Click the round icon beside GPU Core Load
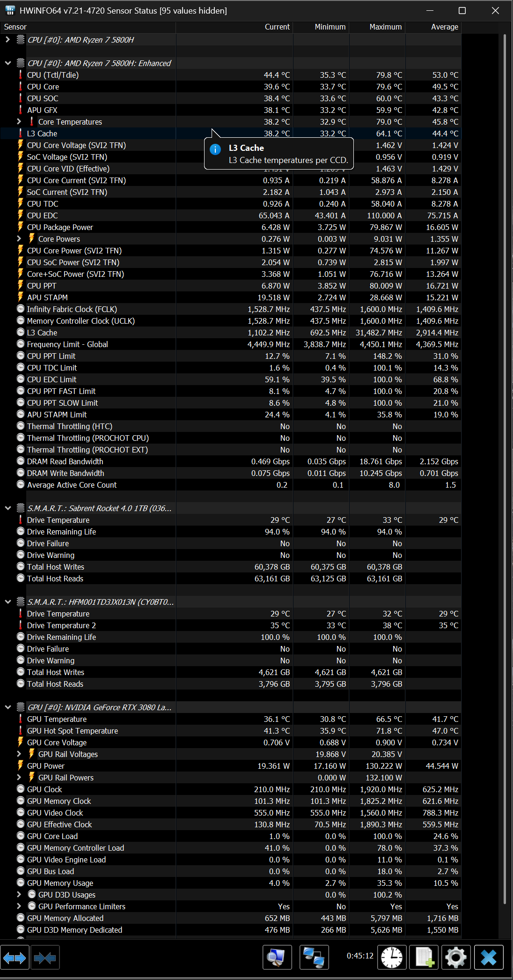This screenshot has height=980, width=513. 21,836
